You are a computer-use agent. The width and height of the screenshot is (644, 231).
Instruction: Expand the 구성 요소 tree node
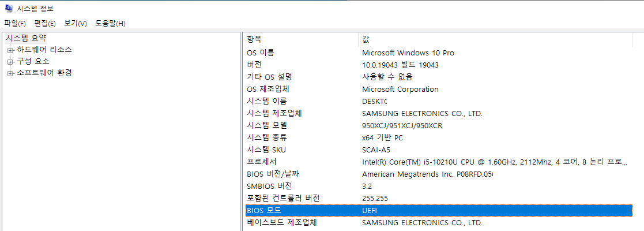coord(10,62)
